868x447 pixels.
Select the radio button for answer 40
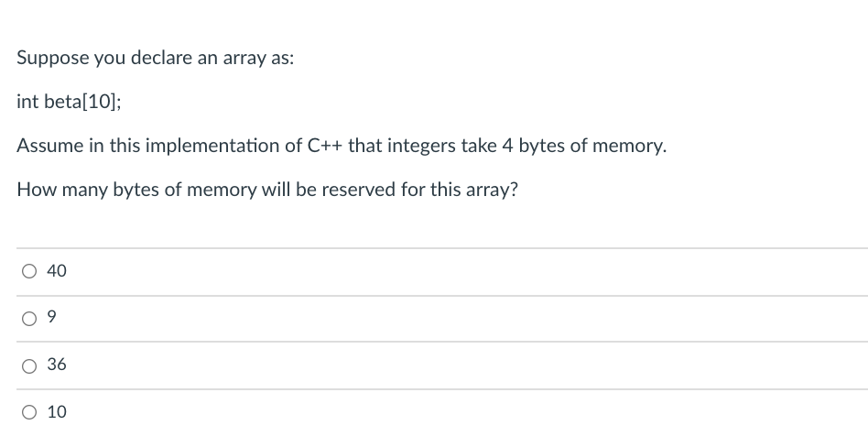(x=29, y=271)
